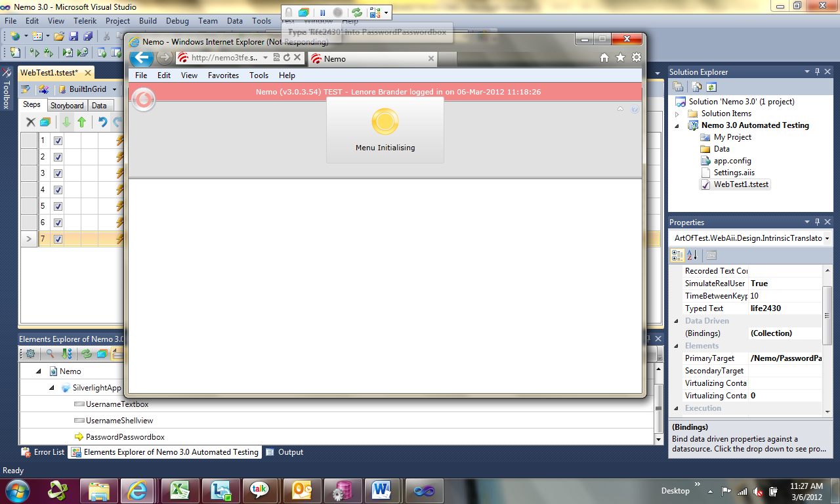Open the Build menu in Visual Studio
Viewport: 840px width, 504px height.
pyautogui.click(x=148, y=21)
